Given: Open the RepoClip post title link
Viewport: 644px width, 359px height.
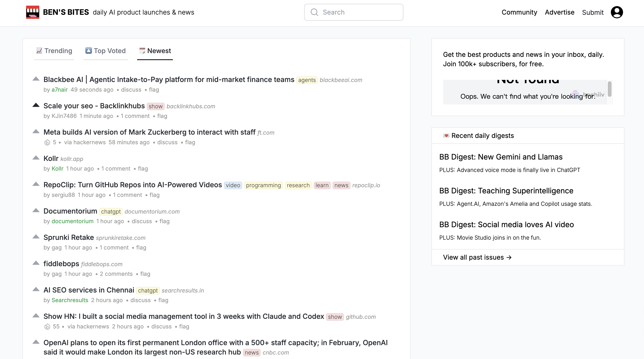Looking at the screenshot, I should click(133, 185).
